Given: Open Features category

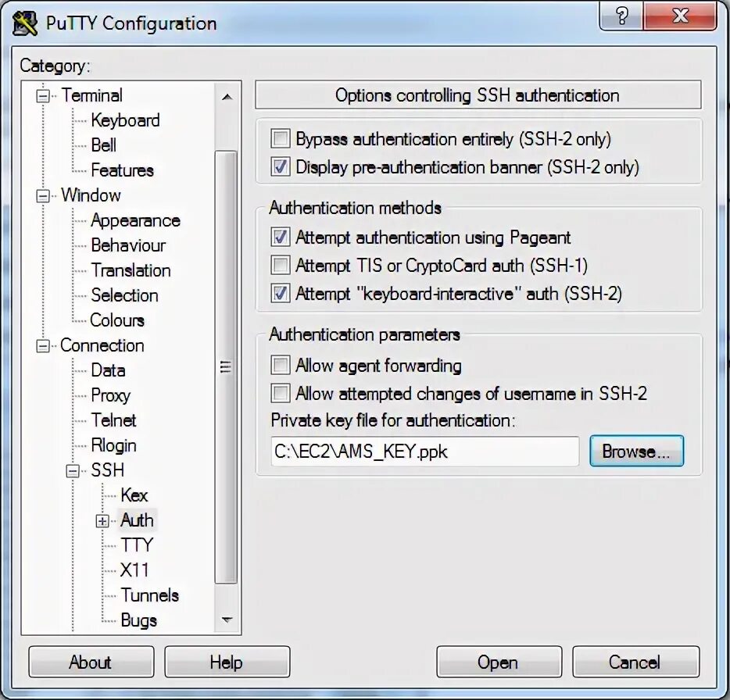Looking at the screenshot, I should pyautogui.click(x=122, y=170).
